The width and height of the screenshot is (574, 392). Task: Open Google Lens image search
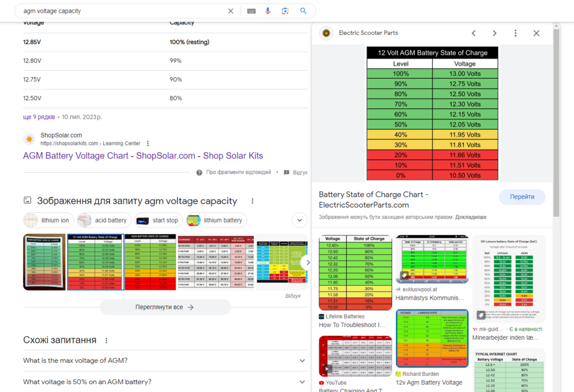285,11
